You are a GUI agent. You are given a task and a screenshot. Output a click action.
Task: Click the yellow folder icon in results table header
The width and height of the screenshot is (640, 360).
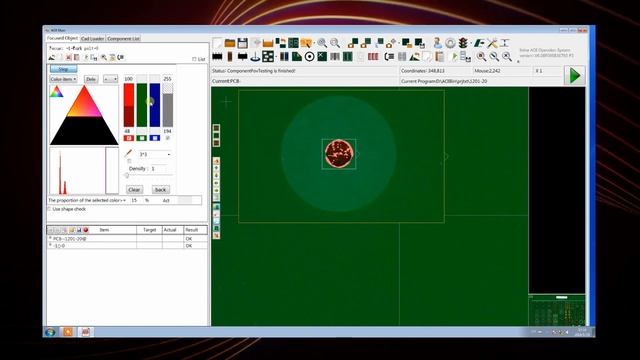tap(72, 230)
